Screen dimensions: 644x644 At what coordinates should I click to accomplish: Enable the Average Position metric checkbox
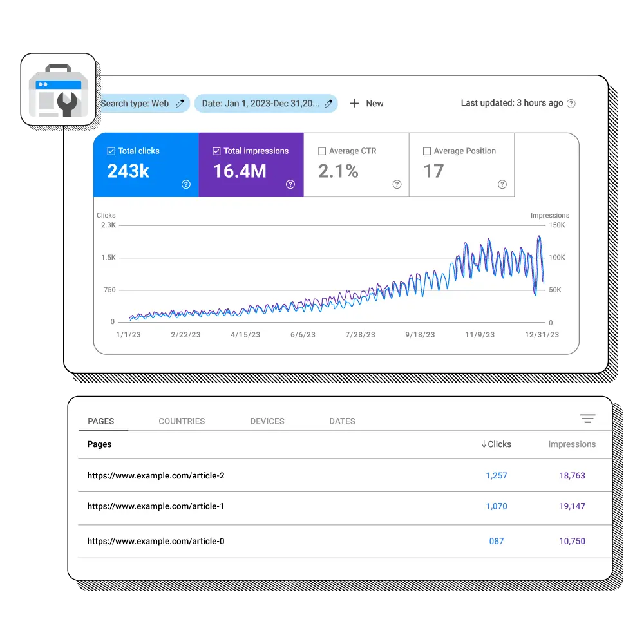426,151
